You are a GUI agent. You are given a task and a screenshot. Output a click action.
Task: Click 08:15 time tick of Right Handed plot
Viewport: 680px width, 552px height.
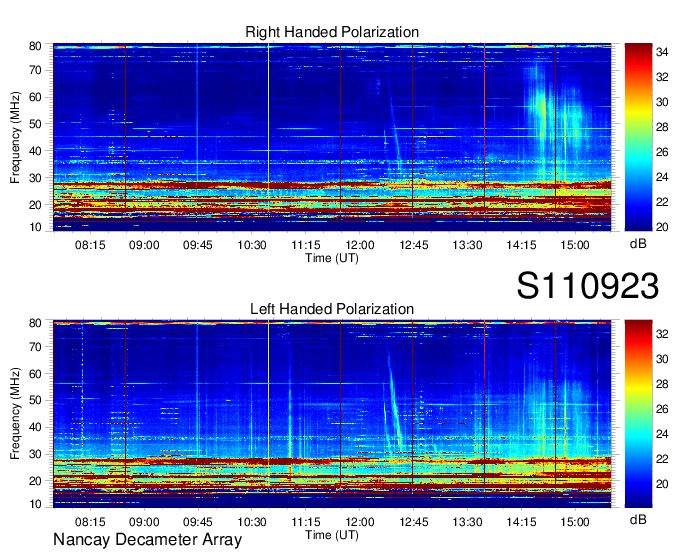90,245
